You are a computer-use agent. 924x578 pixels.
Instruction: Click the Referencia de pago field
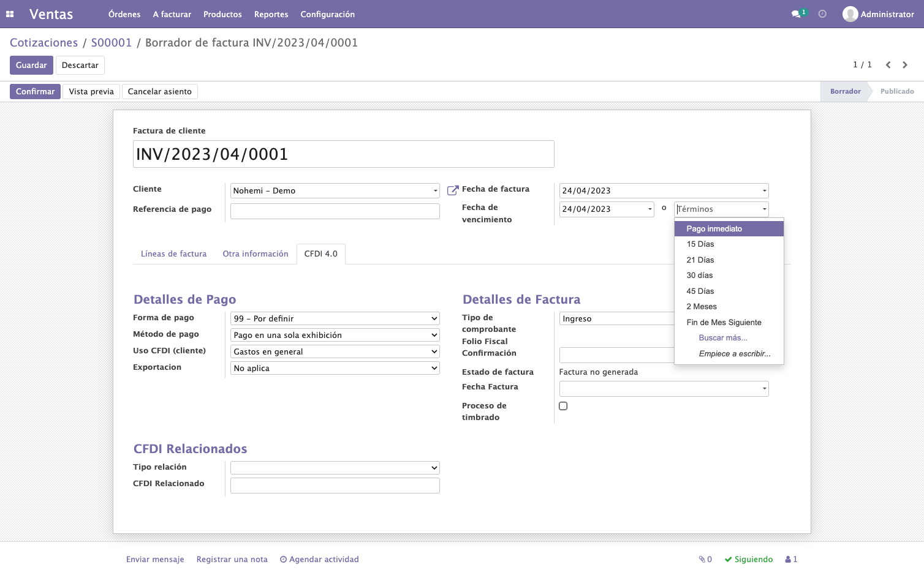(335, 211)
